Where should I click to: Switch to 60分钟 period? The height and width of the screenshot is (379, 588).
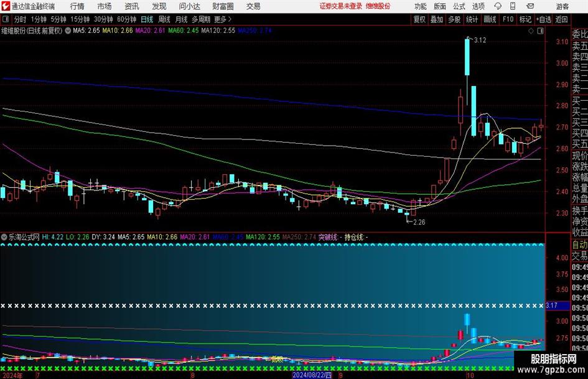126,19
